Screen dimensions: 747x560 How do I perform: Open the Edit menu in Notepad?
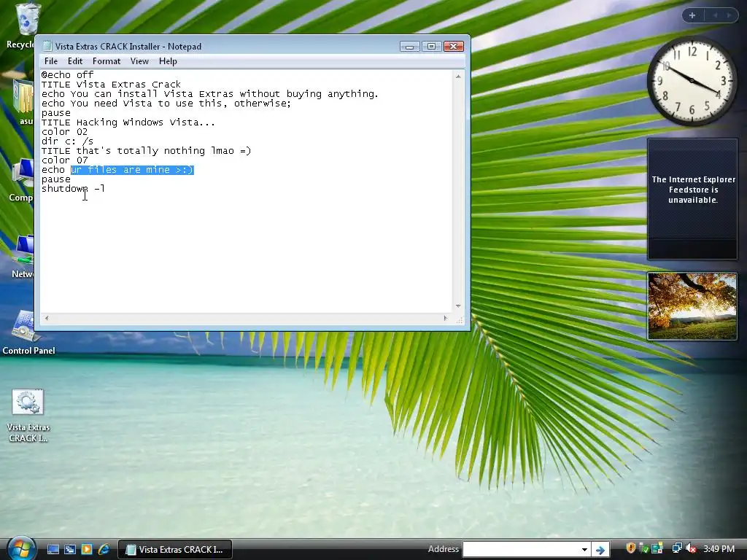(75, 61)
